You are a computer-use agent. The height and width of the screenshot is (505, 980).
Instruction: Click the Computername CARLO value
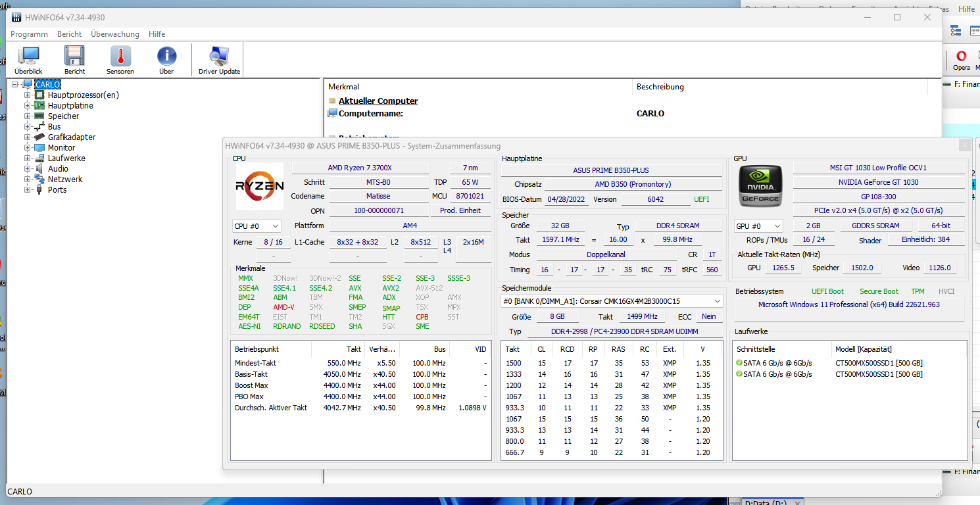tap(650, 114)
